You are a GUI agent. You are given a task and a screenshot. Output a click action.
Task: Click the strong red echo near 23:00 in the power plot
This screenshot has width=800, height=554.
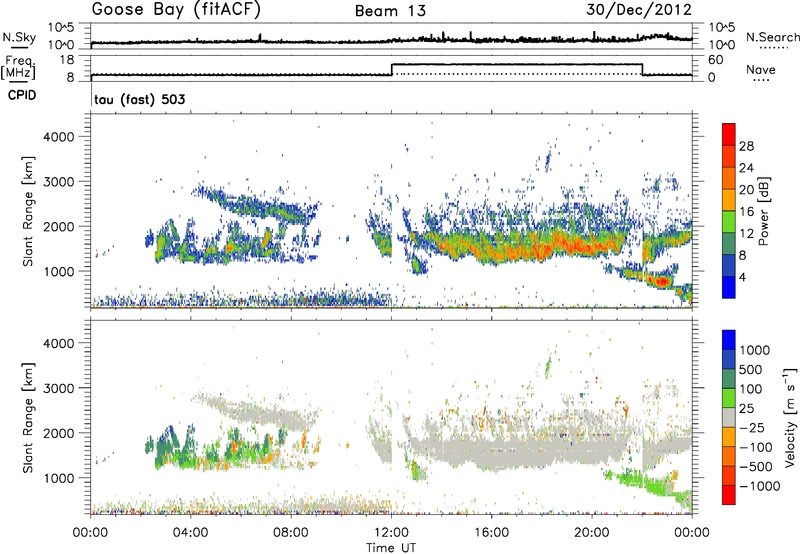(662, 281)
